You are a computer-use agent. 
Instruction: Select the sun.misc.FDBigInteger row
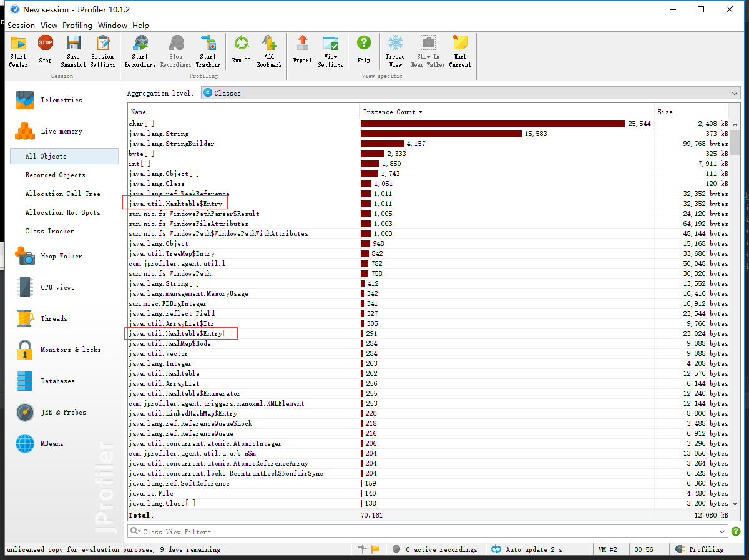(429, 303)
